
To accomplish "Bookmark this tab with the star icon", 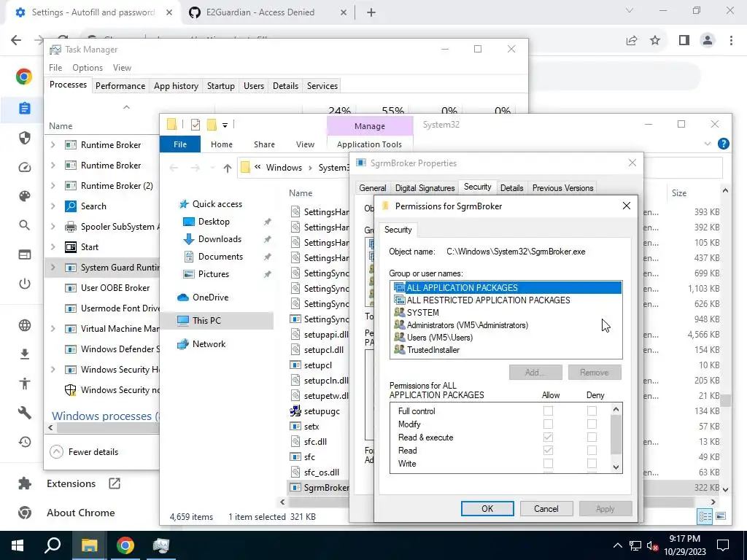I will (x=655, y=41).
